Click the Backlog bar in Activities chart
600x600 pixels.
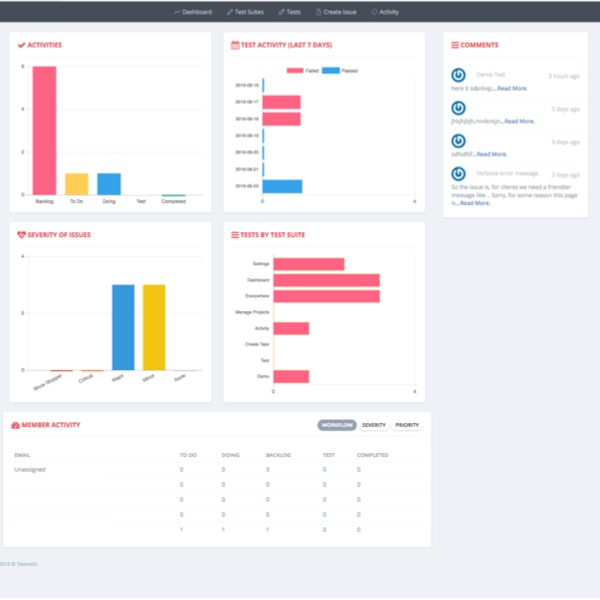[44, 130]
